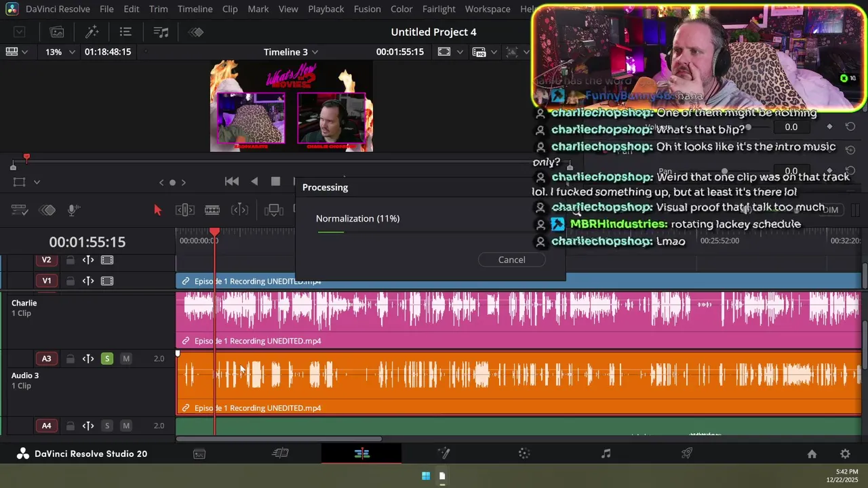Open the Timeline 3 name dropdown
Screen dimensions: 868x488
pos(291,52)
